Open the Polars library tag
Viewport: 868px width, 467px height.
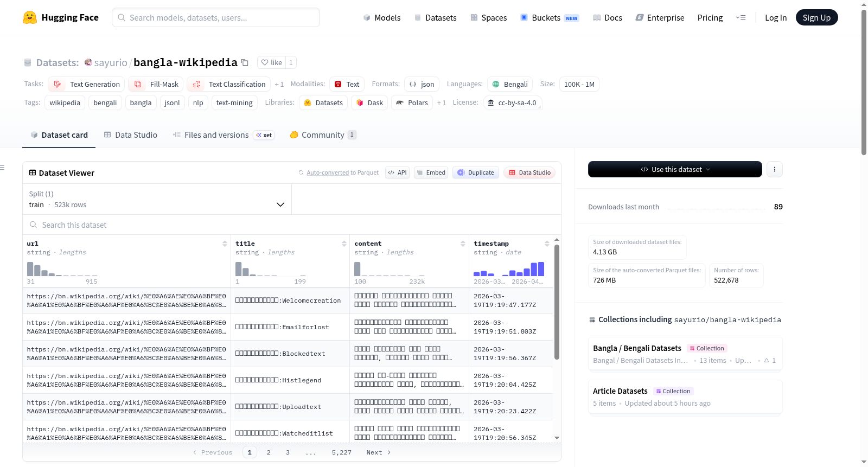click(x=412, y=103)
